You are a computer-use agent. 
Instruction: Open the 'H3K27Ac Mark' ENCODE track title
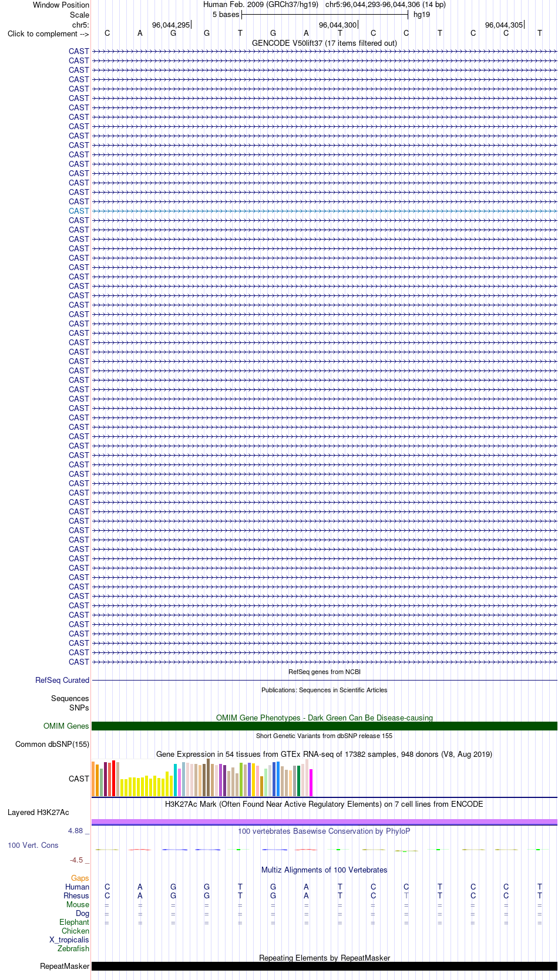coord(324,804)
